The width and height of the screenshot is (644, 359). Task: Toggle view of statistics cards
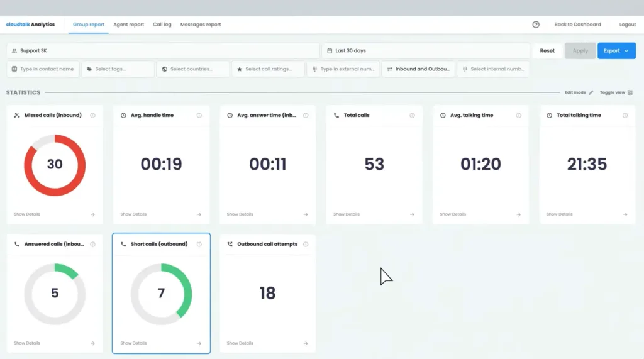pos(616,92)
